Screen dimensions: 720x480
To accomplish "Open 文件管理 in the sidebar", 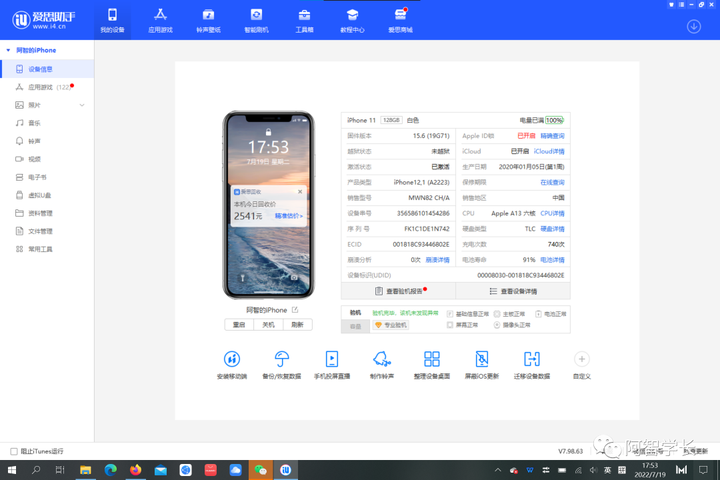I will pos(47,231).
